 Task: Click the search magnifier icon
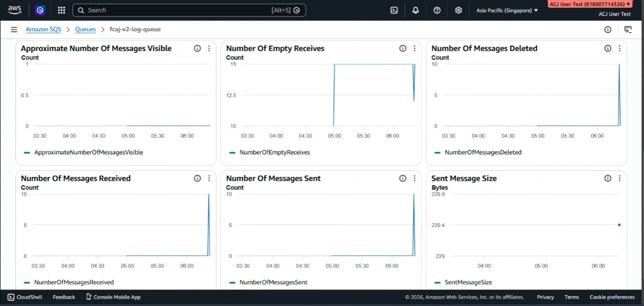[x=81, y=10]
